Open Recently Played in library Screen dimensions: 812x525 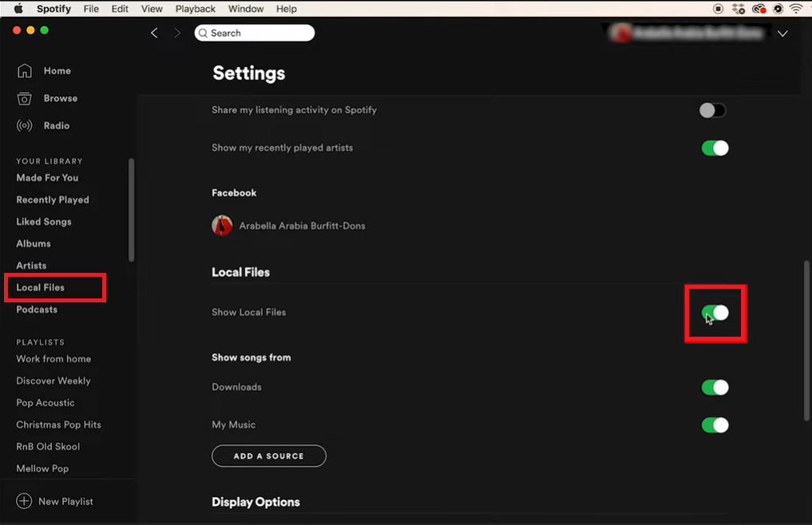point(53,199)
